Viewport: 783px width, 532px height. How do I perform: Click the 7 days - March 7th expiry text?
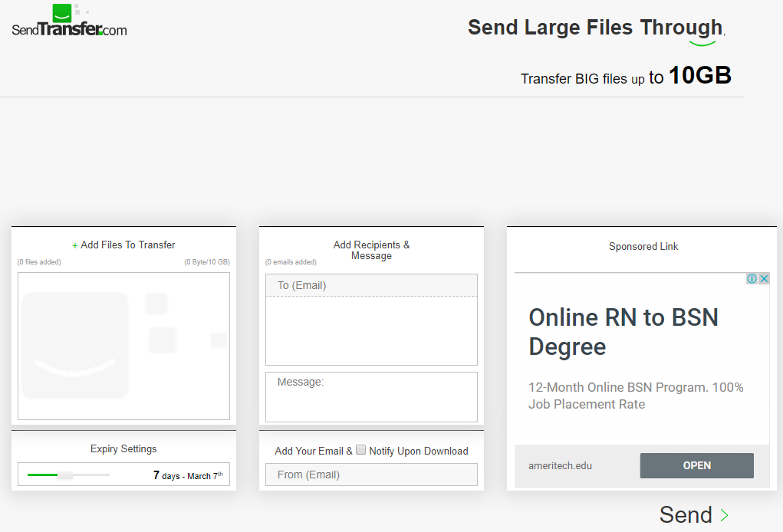[x=188, y=475]
